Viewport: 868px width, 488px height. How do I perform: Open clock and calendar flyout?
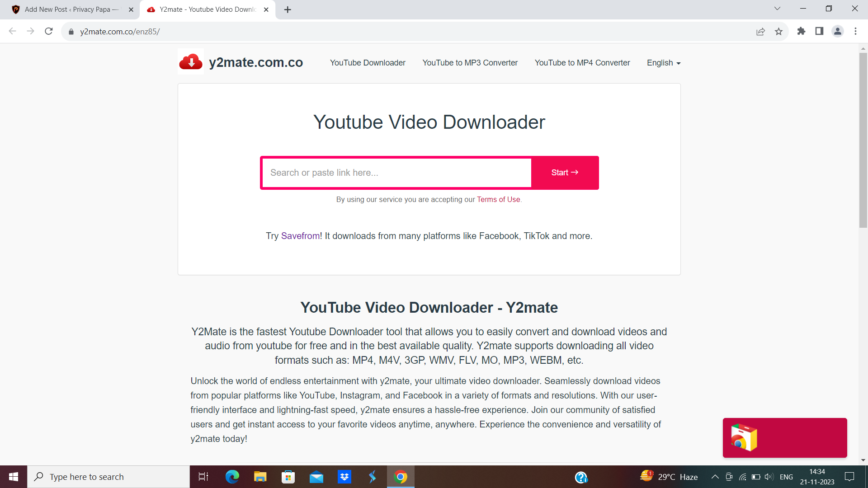coord(817,477)
